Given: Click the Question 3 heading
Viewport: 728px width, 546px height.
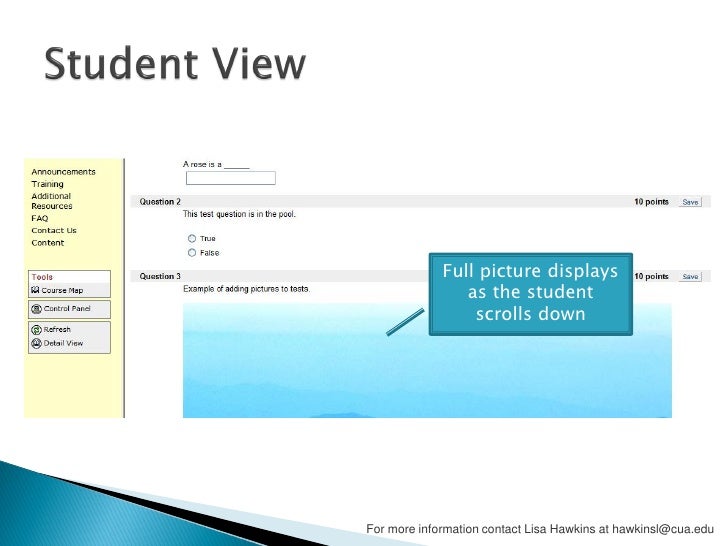Looking at the screenshot, I should [x=160, y=276].
